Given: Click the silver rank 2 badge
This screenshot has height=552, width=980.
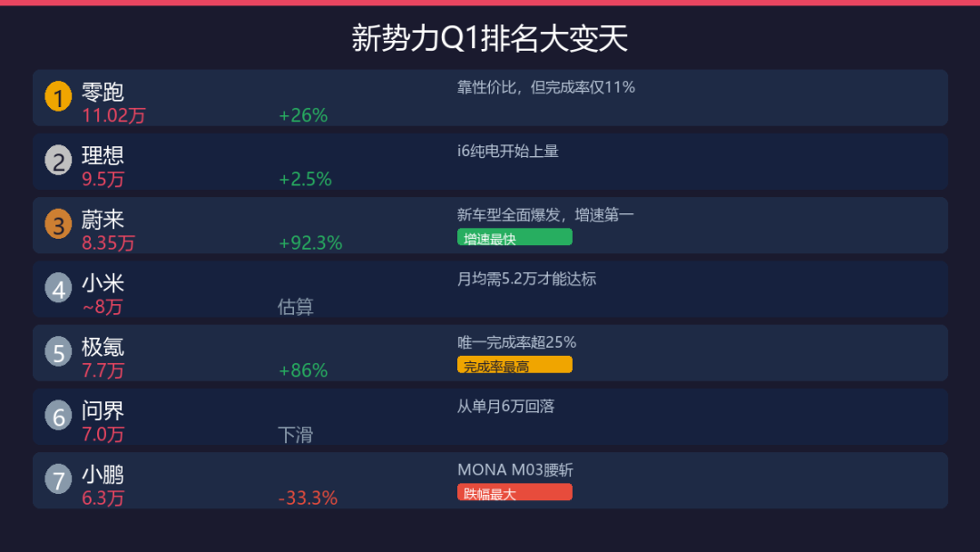Looking at the screenshot, I should 58,162.
